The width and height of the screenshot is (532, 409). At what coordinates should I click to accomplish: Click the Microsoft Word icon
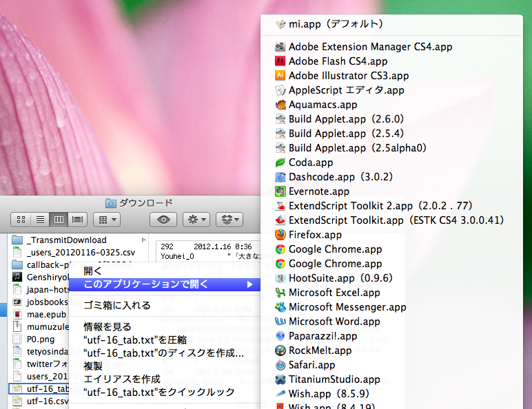pyautogui.click(x=280, y=322)
